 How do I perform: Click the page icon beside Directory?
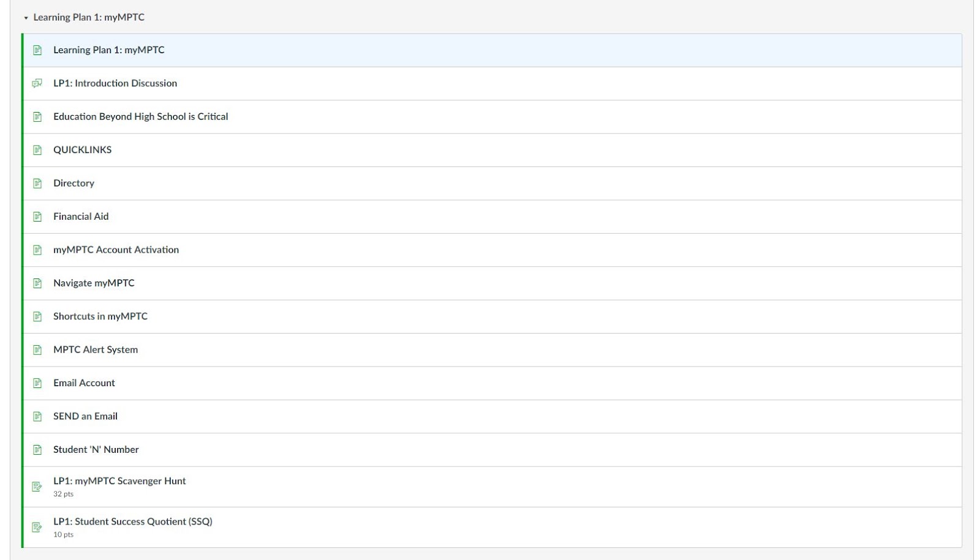pos(37,184)
